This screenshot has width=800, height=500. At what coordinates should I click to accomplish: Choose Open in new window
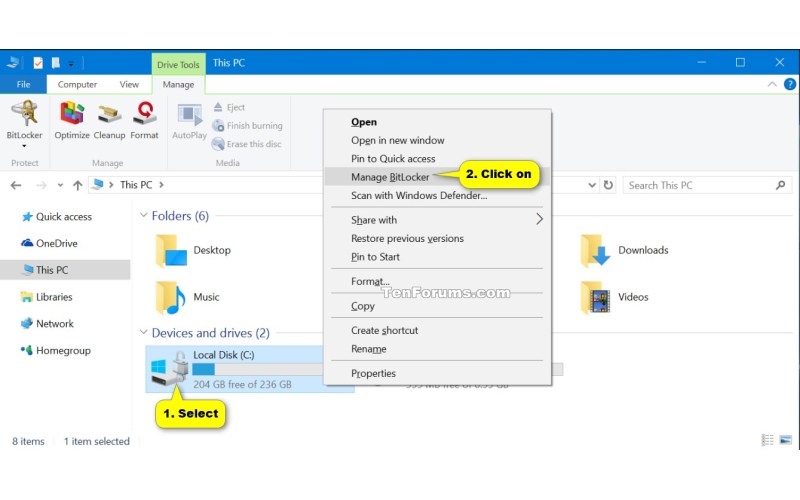(x=437, y=140)
